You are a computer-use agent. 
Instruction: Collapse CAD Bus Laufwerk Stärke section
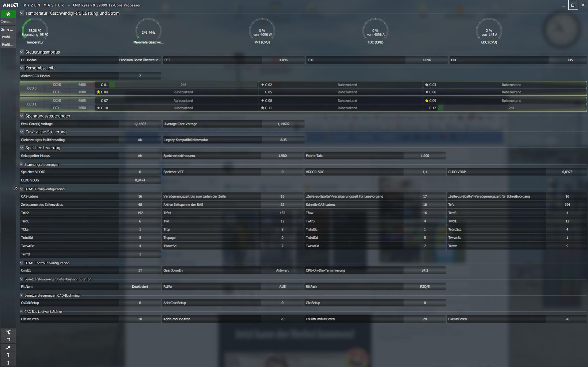pos(21,312)
